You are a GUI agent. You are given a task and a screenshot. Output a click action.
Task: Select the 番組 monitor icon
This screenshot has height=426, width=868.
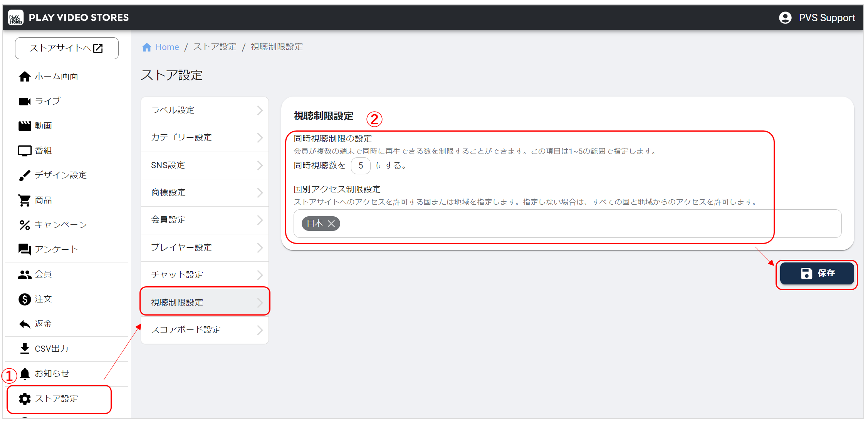pos(25,150)
